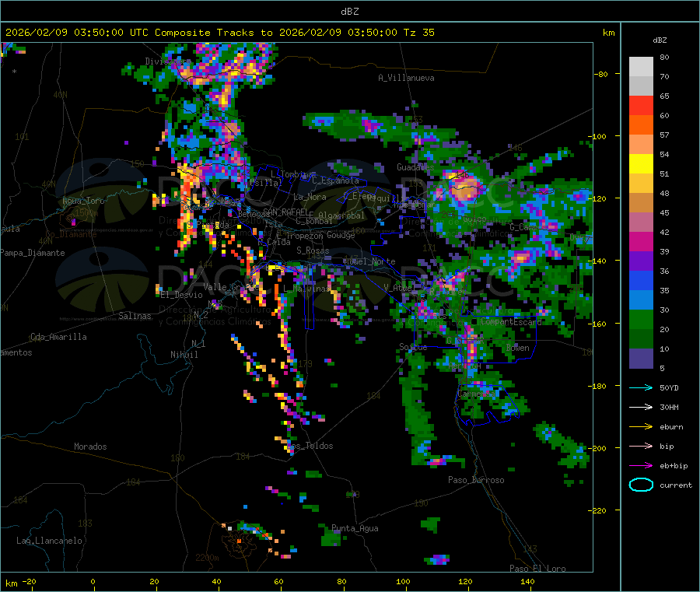Viewport: 700px width, 592px height.
Task: Click the 'Agua_Toro' map label
Action: pyautogui.click(x=83, y=201)
